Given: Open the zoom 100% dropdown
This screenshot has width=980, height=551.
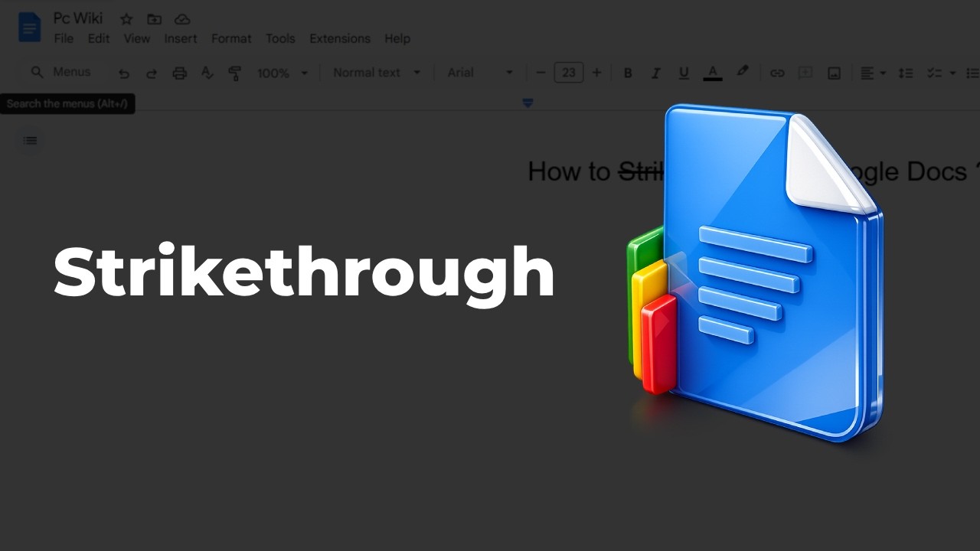Looking at the screenshot, I should [282, 73].
